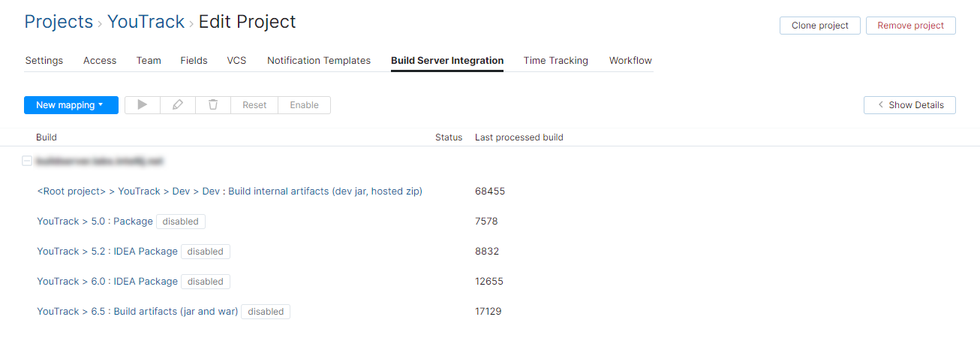980x350 pixels.
Task: Open the Workflow tab
Action: tap(630, 61)
